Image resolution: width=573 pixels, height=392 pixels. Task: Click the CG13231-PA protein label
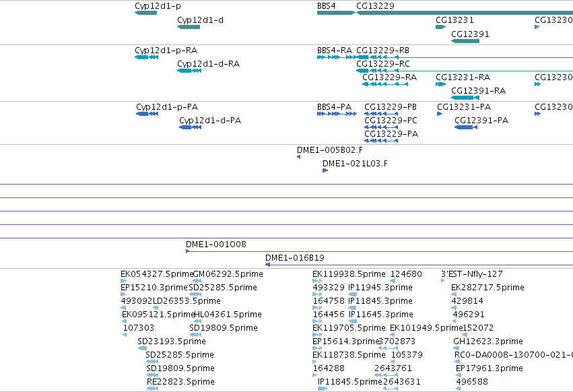[x=464, y=107]
